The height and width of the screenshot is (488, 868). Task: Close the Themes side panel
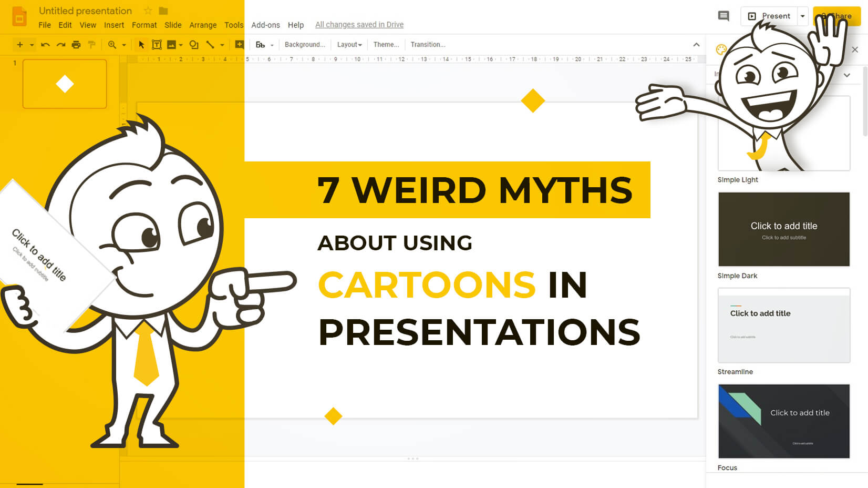(855, 49)
